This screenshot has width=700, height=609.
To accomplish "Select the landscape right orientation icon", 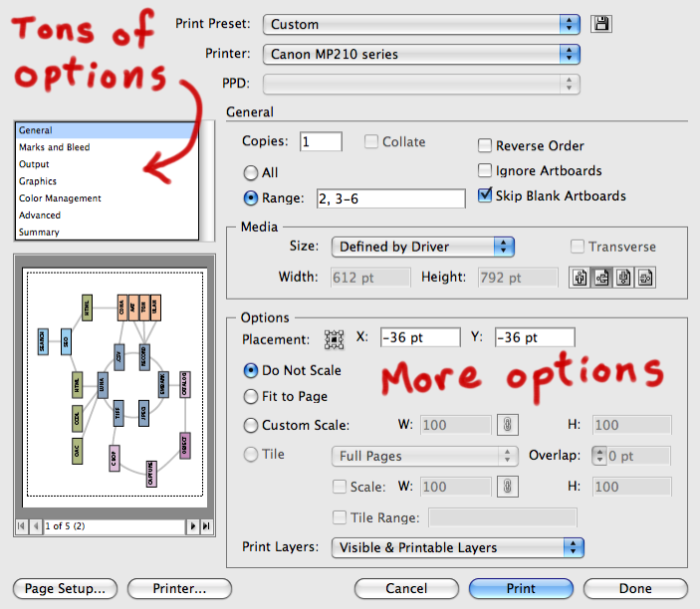I will pos(646,278).
